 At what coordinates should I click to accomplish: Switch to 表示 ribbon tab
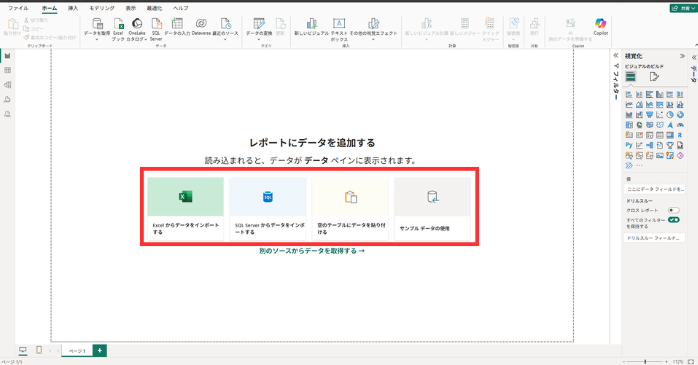(130, 8)
